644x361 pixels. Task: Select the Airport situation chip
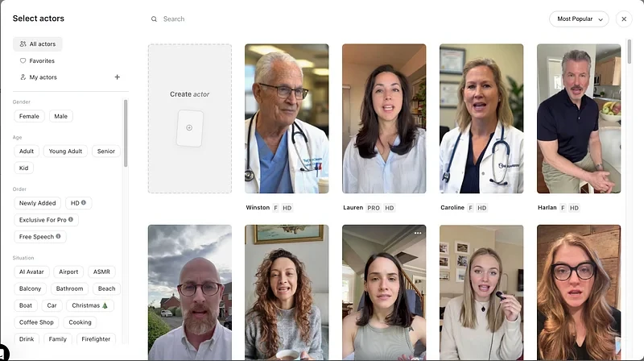pyautogui.click(x=68, y=272)
